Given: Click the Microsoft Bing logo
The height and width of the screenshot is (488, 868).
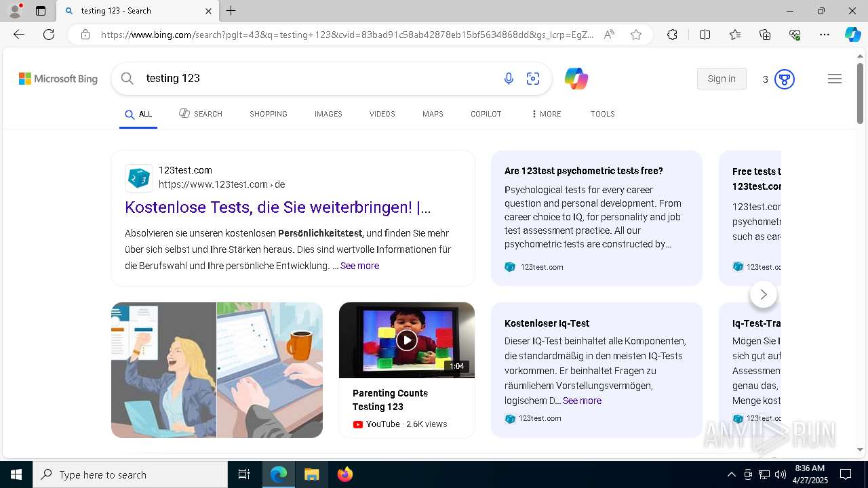Looking at the screenshot, I should pyautogui.click(x=58, y=79).
